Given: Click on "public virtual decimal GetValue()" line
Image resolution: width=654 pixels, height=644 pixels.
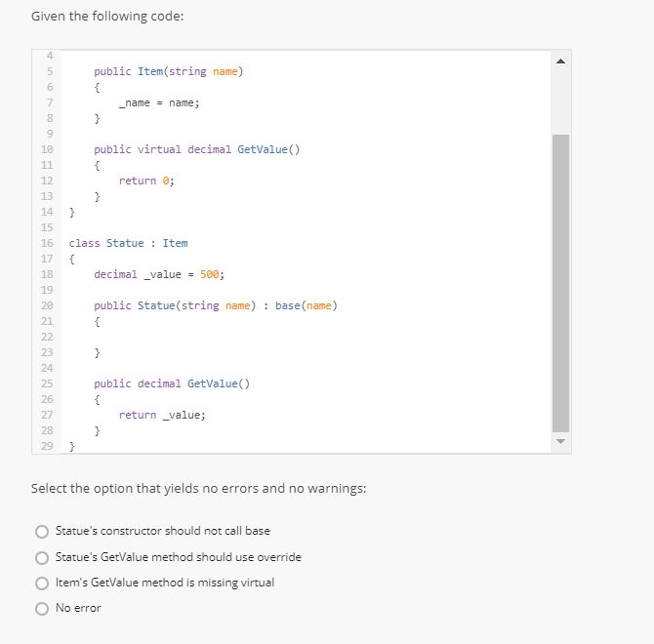Looking at the screenshot, I should tap(196, 149).
